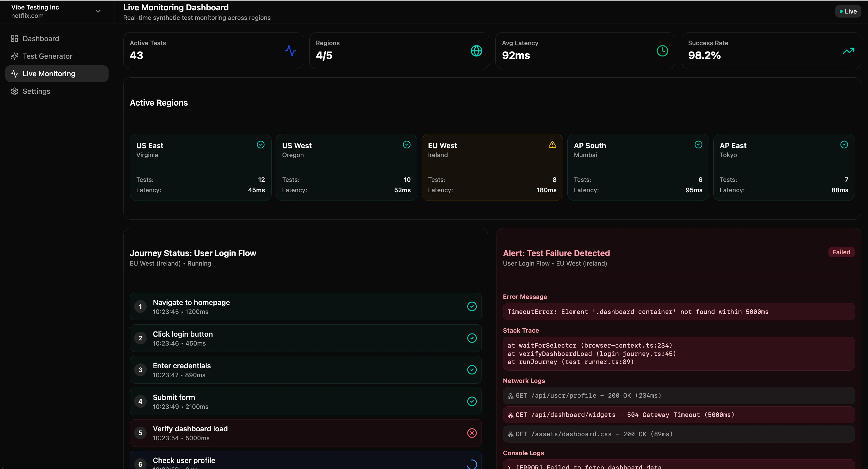Click the trending arrow on Success Rate card
This screenshot has width=868, height=469.
848,51
